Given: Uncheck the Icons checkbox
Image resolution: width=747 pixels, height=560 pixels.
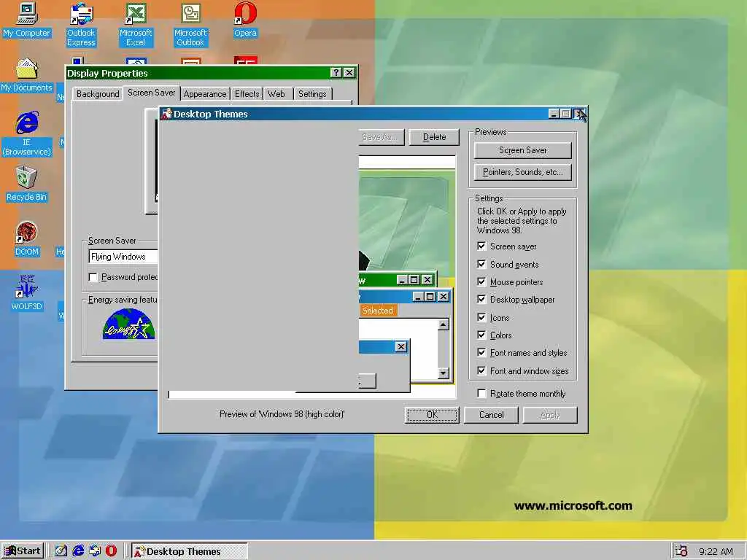Looking at the screenshot, I should [x=481, y=318].
